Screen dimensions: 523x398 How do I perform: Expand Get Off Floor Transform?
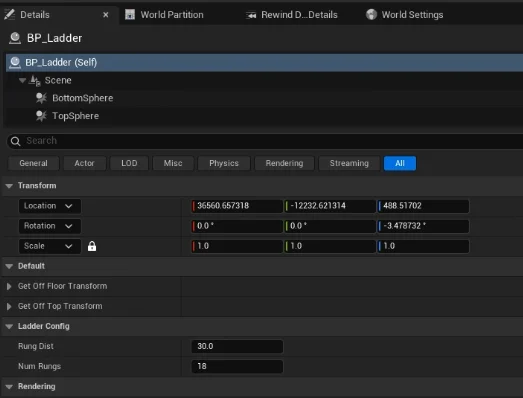pyautogui.click(x=9, y=286)
